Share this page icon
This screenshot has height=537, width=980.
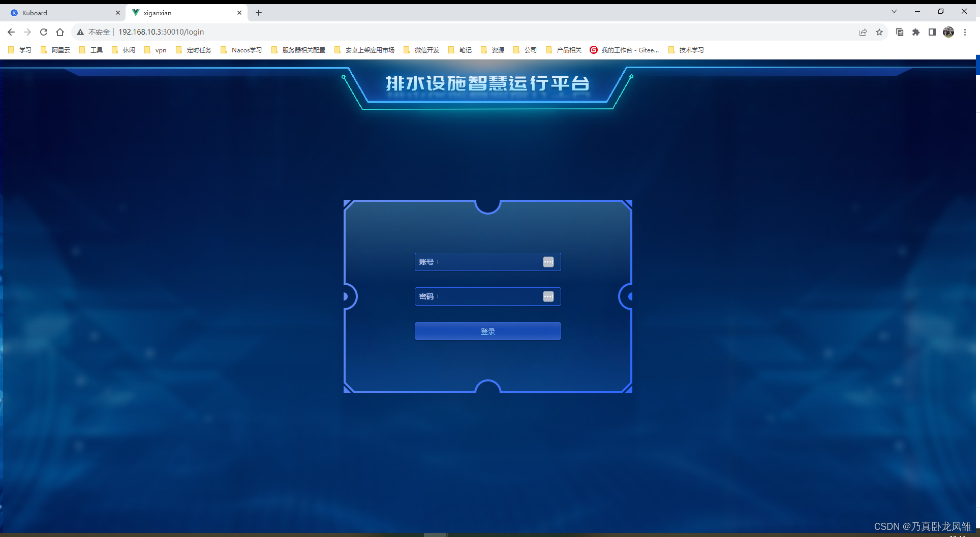[x=863, y=32]
